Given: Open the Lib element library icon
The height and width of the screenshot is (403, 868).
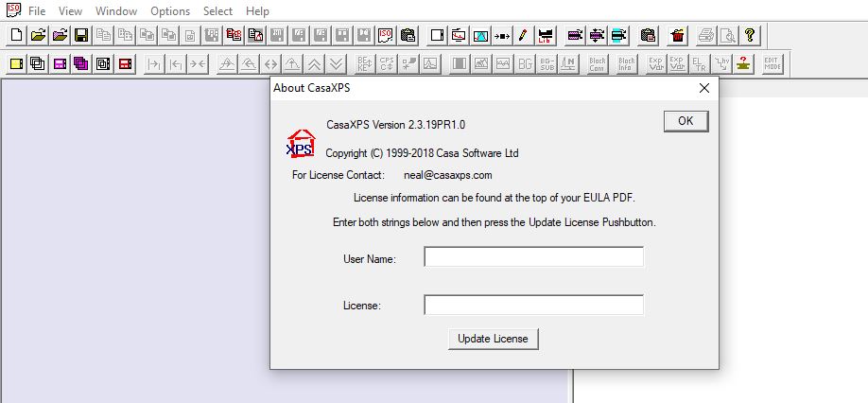Looking at the screenshot, I should [x=545, y=35].
